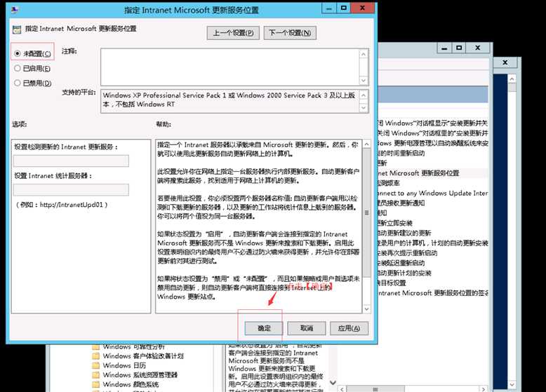Maximize the background policy editor window
Viewport: 546px width, 392px height.
tap(459, 48)
